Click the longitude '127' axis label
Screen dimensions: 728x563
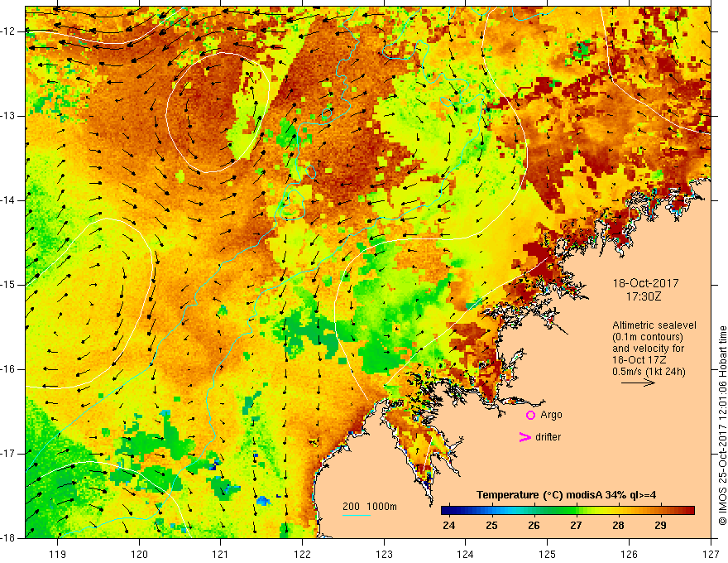[x=711, y=554]
